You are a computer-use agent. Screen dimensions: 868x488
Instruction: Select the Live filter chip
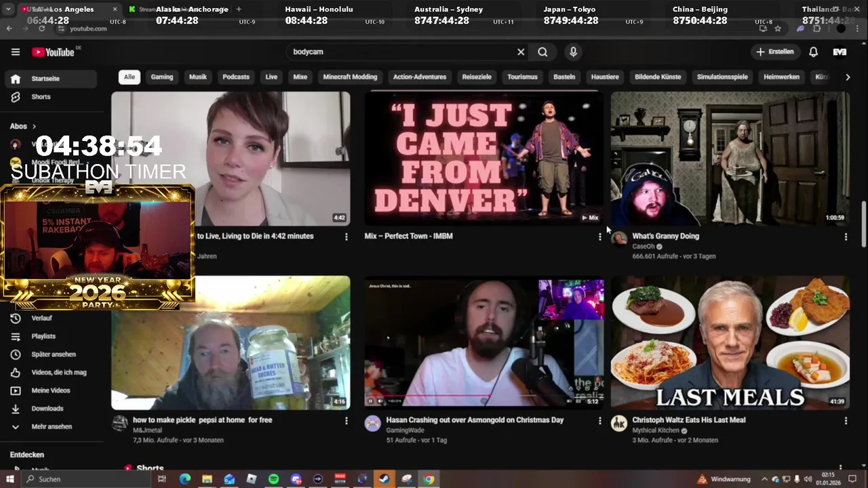[x=271, y=77]
